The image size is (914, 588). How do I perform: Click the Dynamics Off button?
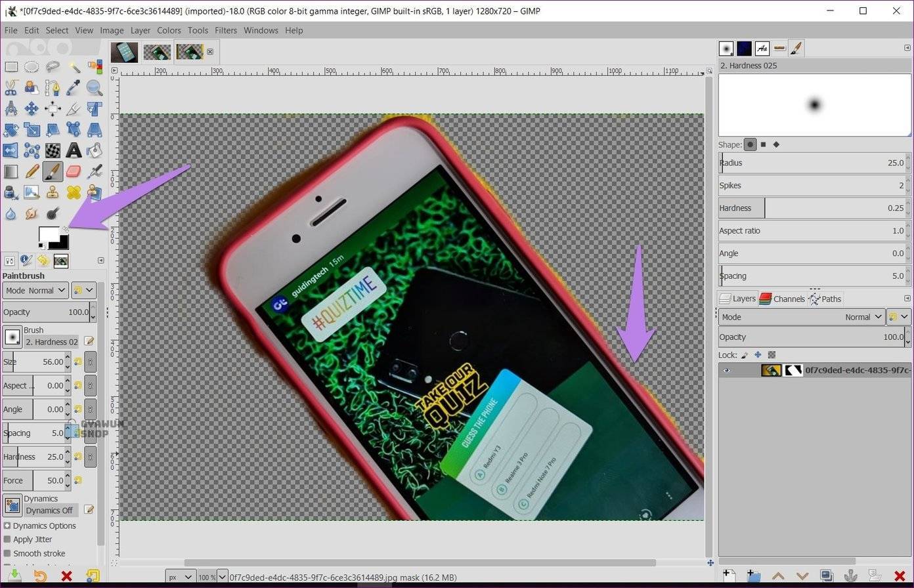(50, 511)
